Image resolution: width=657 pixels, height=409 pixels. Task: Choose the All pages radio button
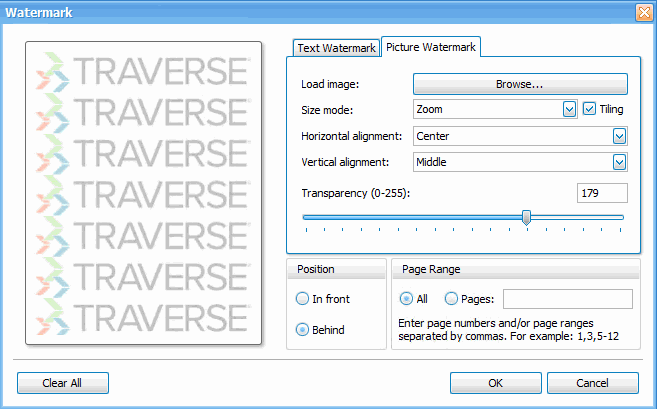pos(406,299)
